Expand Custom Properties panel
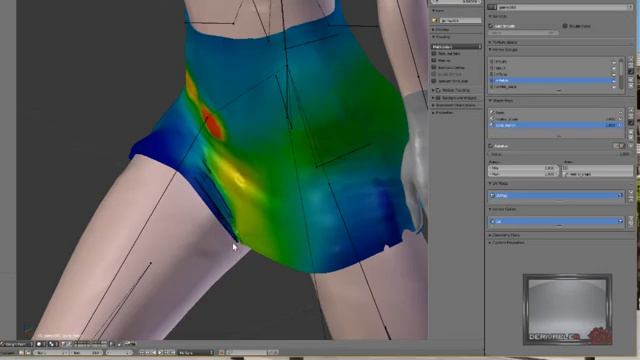Screen dimensions: 640x360 coord(490,243)
